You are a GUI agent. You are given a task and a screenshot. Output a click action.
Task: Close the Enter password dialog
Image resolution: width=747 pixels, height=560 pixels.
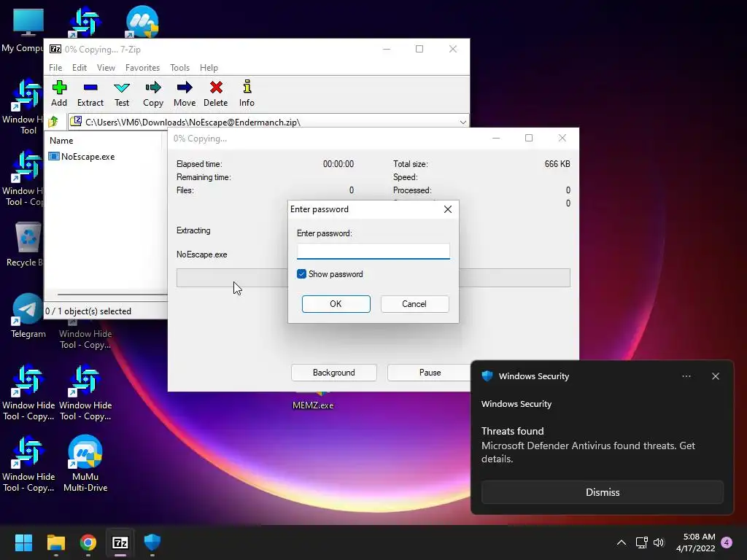pyautogui.click(x=447, y=209)
